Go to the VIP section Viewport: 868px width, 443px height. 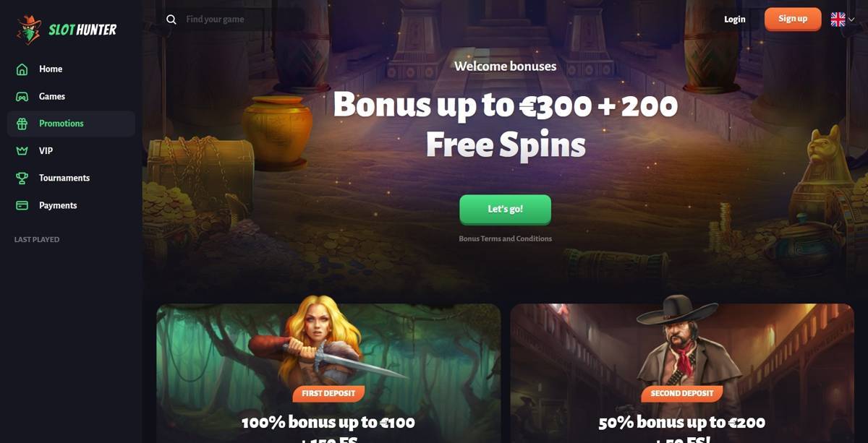(71, 151)
